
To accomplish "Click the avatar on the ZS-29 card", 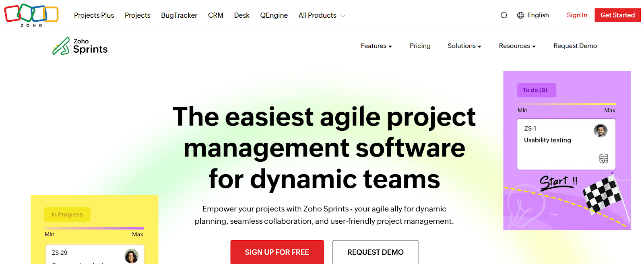I will (131, 256).
